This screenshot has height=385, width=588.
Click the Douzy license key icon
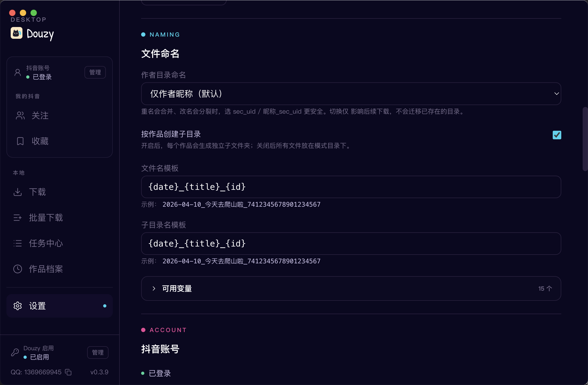coord(15,352)
